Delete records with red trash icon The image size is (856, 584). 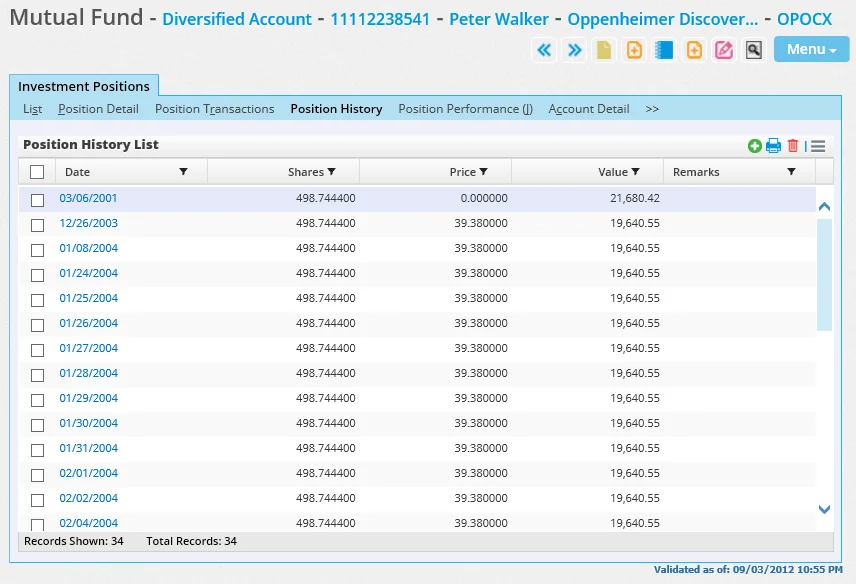(x=793, y=146)
